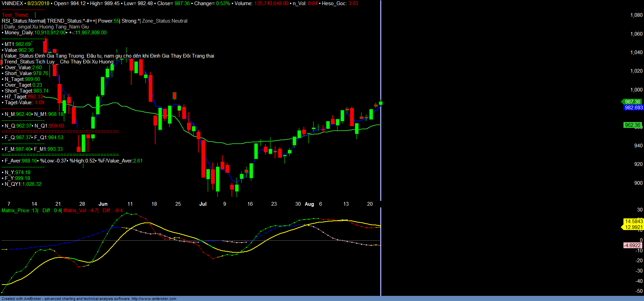The width and height of the screenshot is (644, 301).
Task: Click the red Test_Trend label
Action: 15,15
